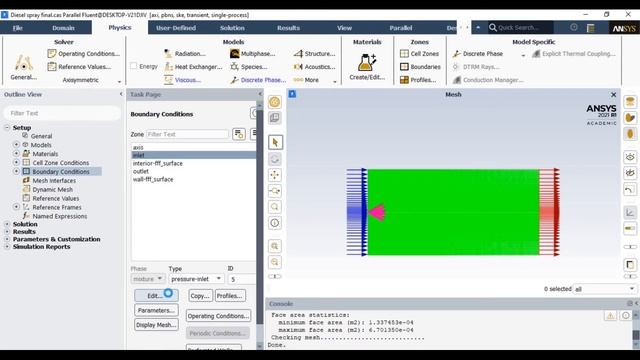Switch to the Parallel ribbon tab

tap(401, 28)
